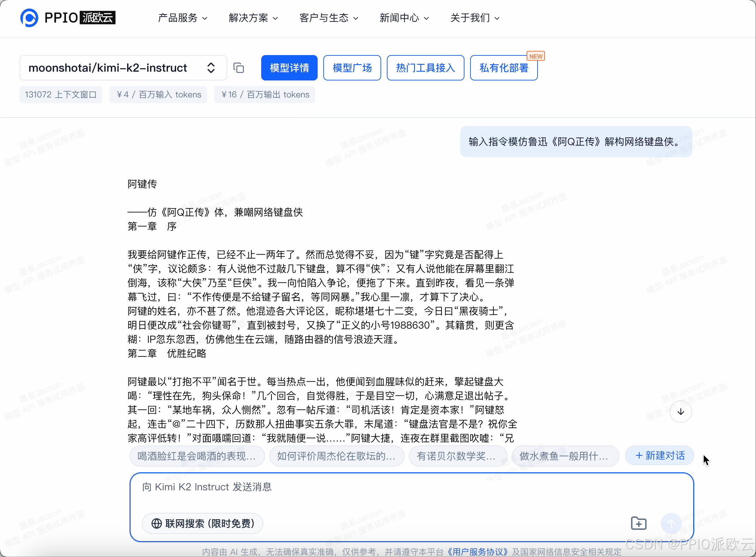Click the 模型详情 button
The height and width of the screenshot is (557, 756).
[289, 68]
